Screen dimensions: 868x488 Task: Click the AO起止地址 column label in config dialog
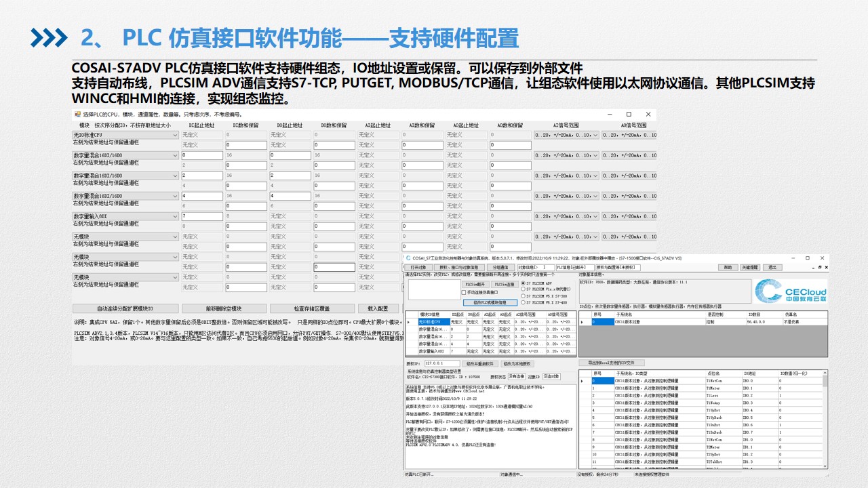click(x=465, y=125)
